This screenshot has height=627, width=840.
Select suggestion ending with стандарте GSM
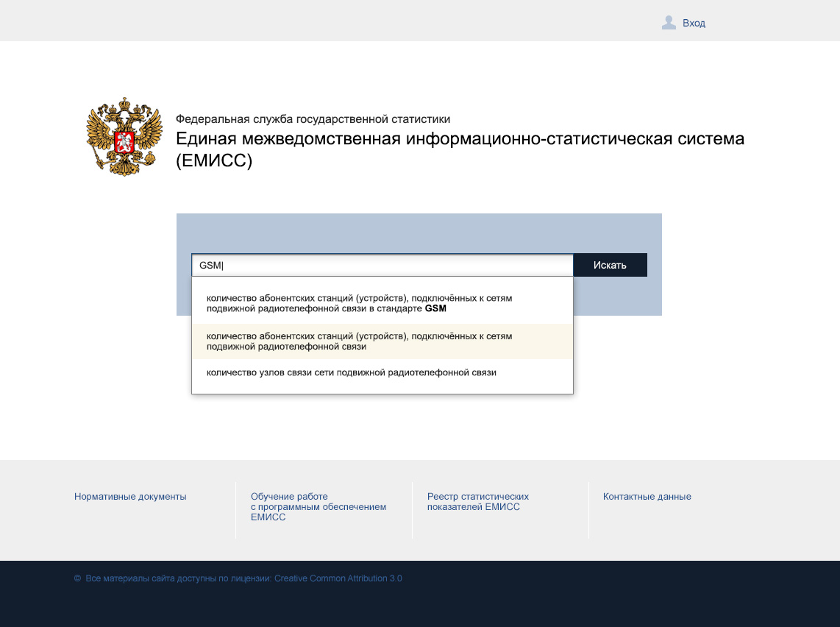382,303
